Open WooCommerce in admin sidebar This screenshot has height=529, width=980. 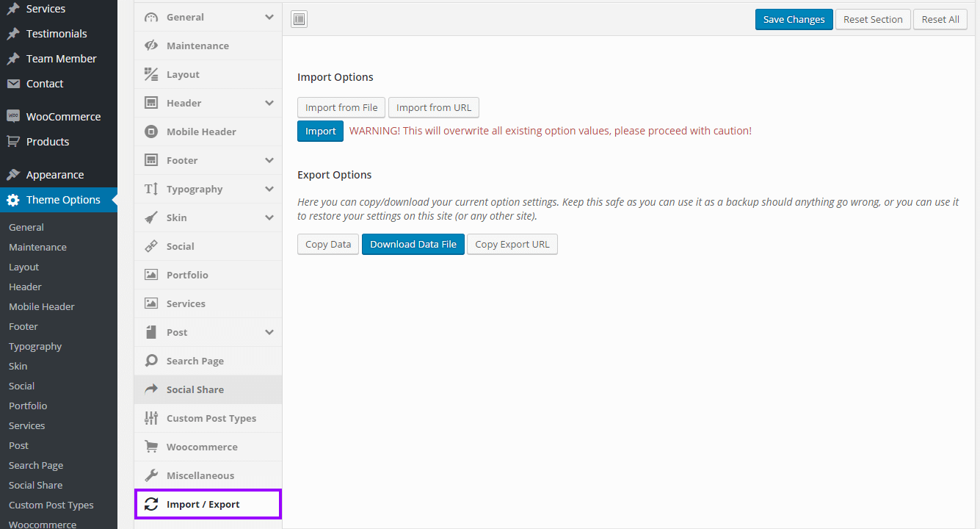click(63, 117)
